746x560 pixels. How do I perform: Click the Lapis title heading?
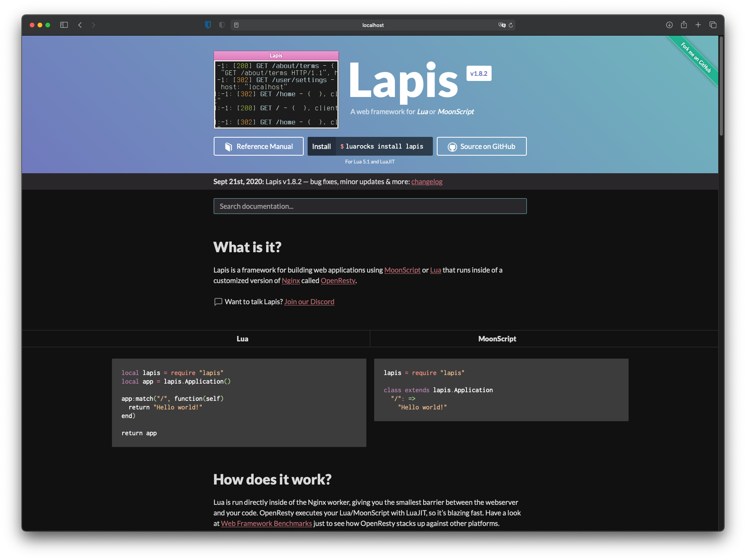point(403,83)
